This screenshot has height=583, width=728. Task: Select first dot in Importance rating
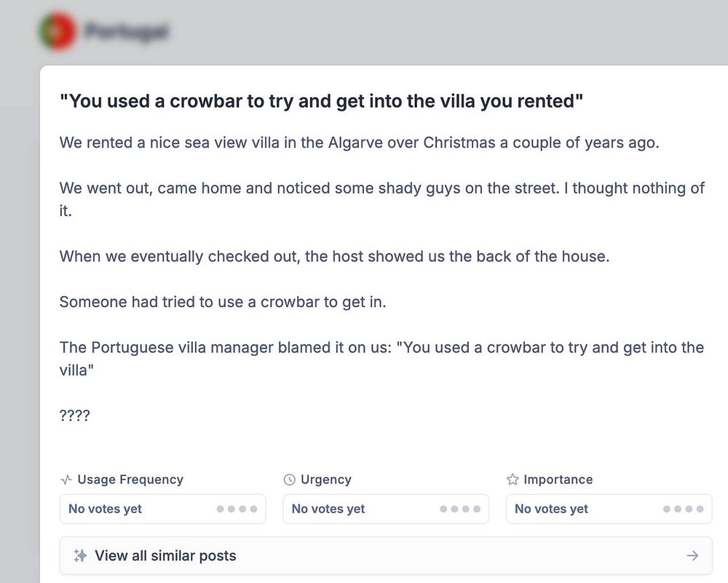point(667,509)
